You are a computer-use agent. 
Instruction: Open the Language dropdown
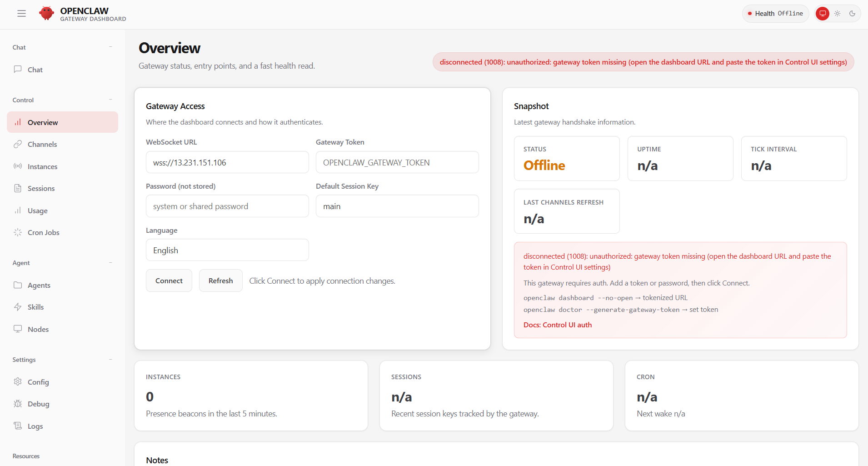tap(227, 250)
